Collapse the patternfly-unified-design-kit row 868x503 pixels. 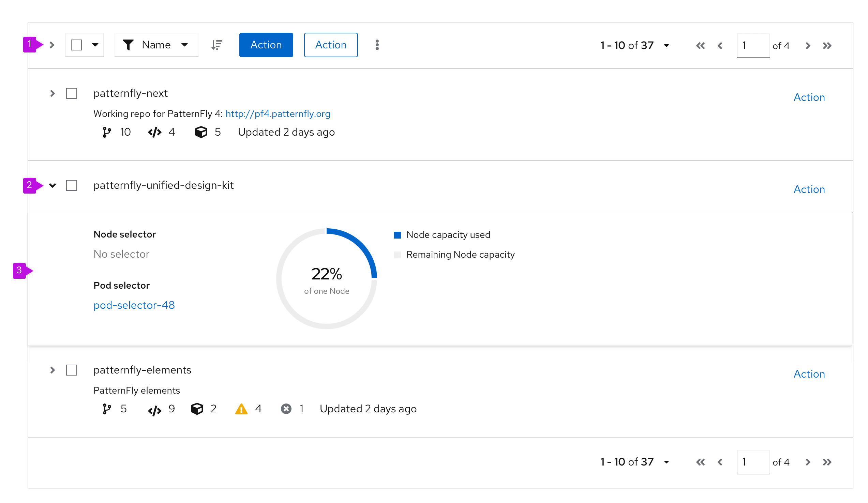pyautogui.click(x=52, y=185)
